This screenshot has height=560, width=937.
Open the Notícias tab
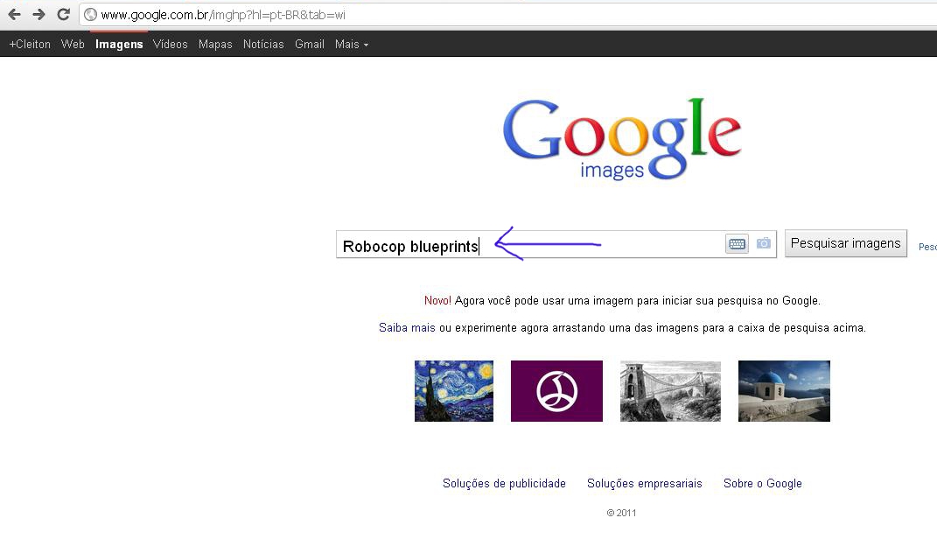263,45
